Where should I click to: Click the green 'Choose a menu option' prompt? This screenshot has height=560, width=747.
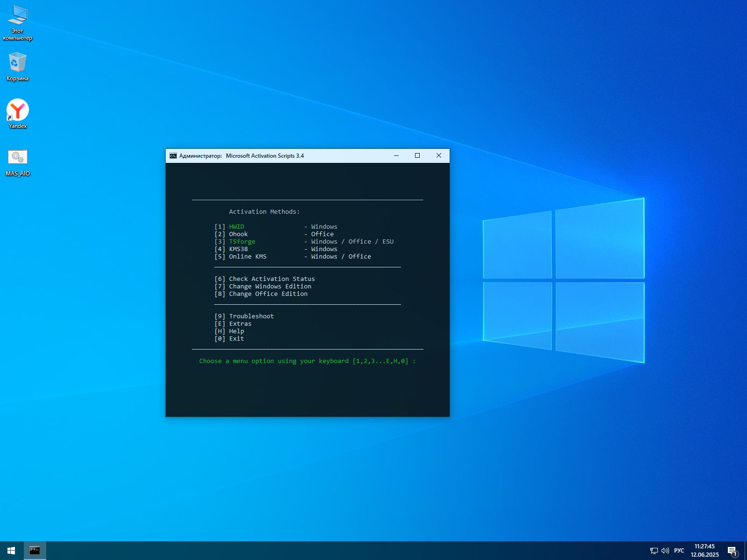pyautogui.click(x=307, y=361)
